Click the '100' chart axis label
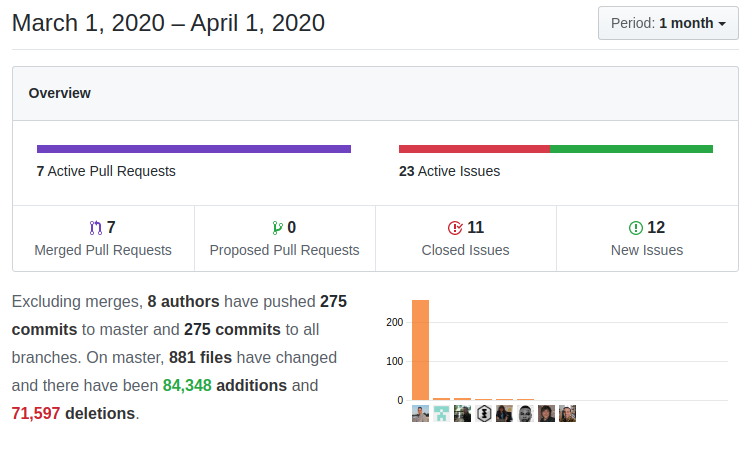This screenshot has height=450, width=750. pos(395,362)
